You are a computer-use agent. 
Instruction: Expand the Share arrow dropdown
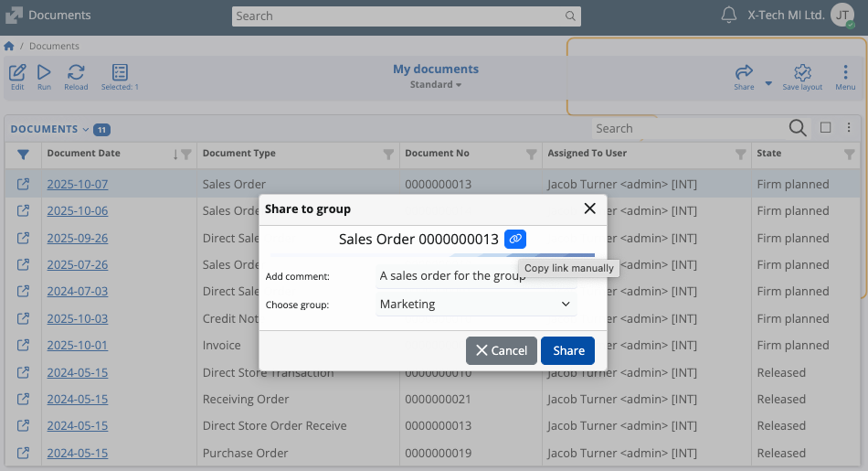(x=768, y=82)
